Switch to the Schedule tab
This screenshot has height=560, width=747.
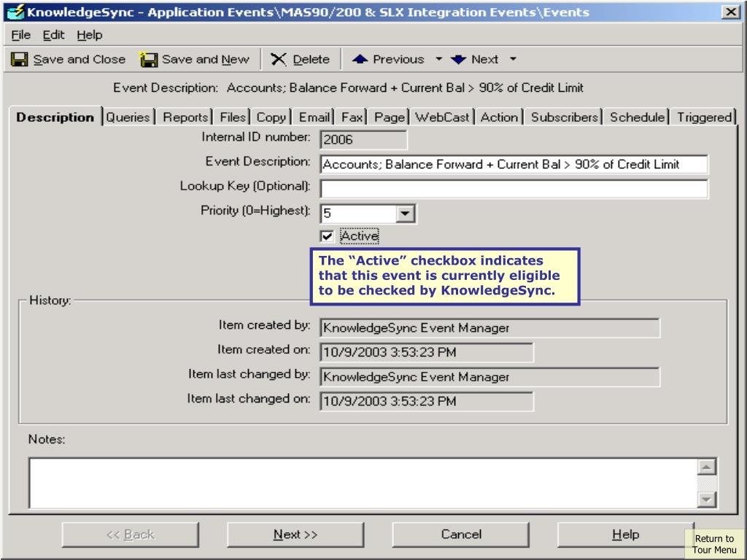pyautogui.click(x=638, y=117)
